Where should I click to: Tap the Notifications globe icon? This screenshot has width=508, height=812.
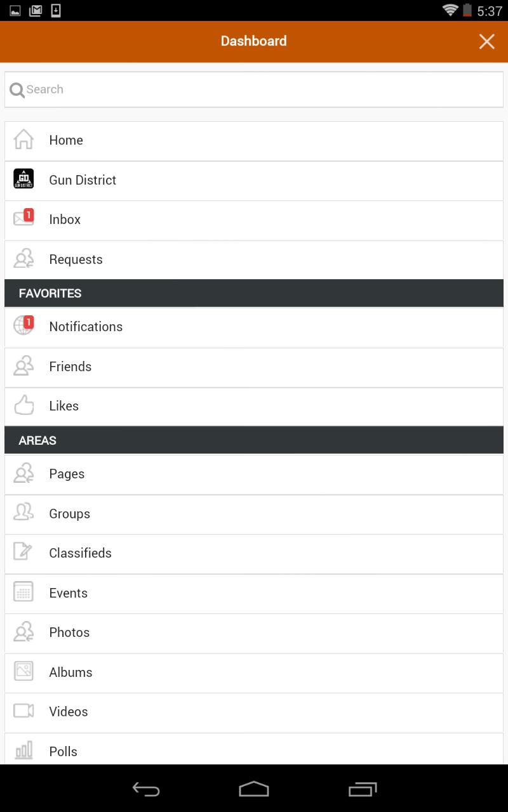23,326
